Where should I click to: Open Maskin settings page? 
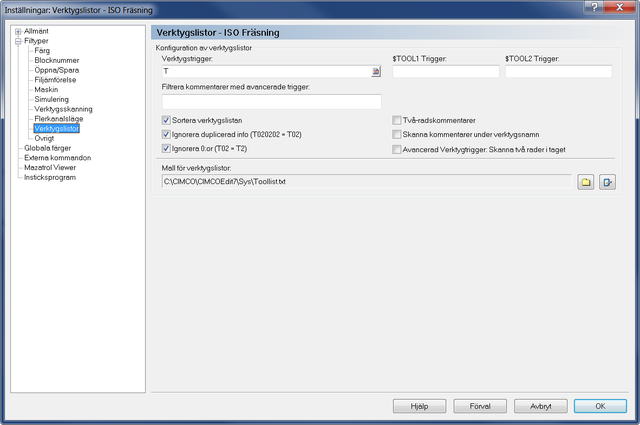[x=46, y=90]
